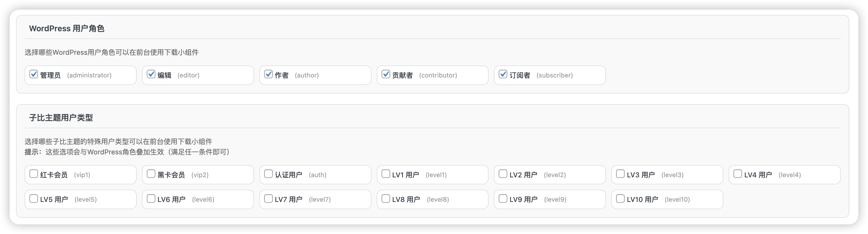Enable LV2 用户 (level2)
Viewport: 868px width, 234px height.
502,174
